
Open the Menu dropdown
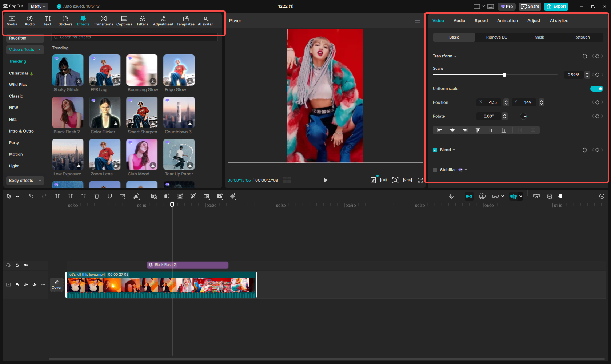(38, 6)
